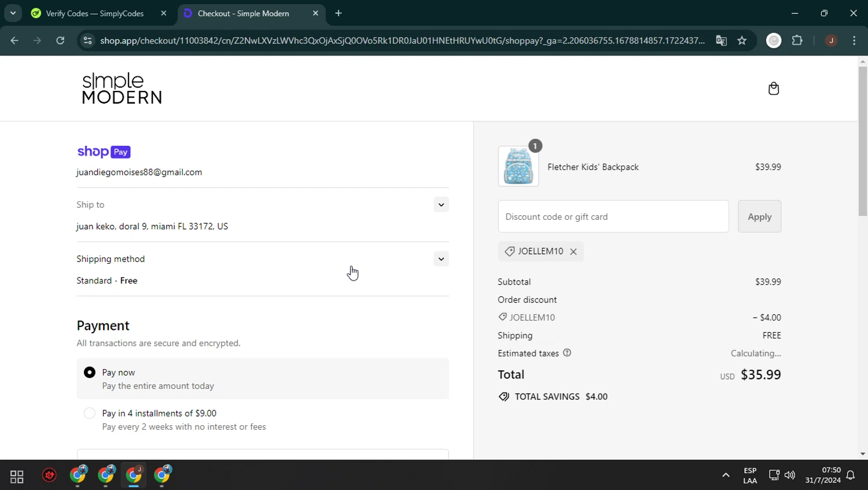Viewport: 868px width, 490px height.
Task: Open the ESP LAA language indicator
Action: [750, 476]
